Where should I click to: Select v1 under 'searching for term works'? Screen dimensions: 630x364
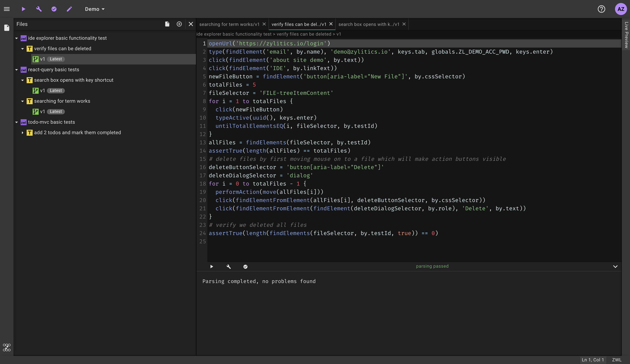point(43,112)
